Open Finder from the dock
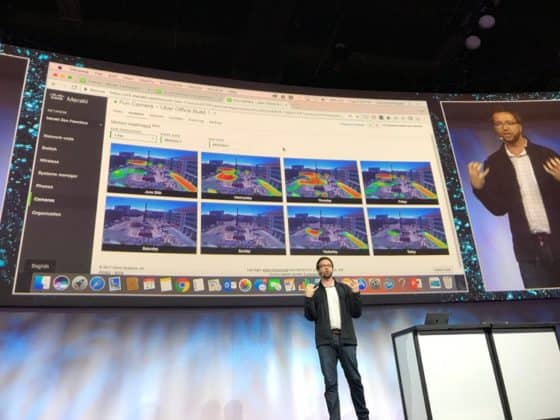 [42, 282]
